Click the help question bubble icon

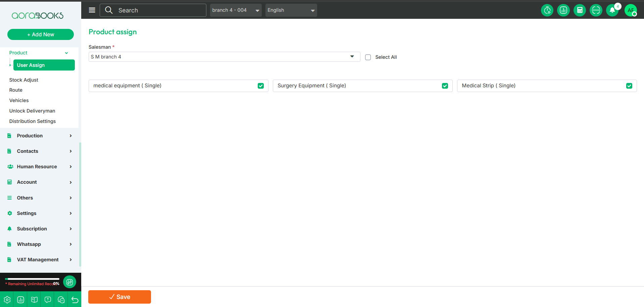(x=48, y=300)
